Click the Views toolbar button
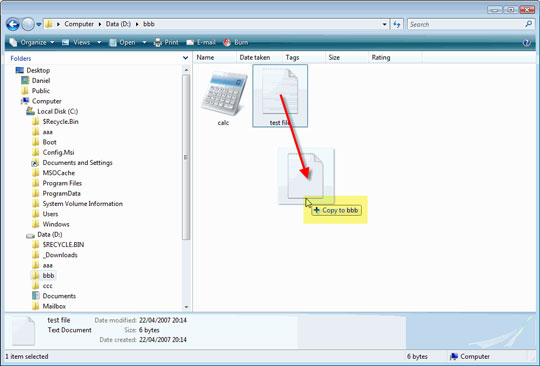 click(x=76, y=42)
